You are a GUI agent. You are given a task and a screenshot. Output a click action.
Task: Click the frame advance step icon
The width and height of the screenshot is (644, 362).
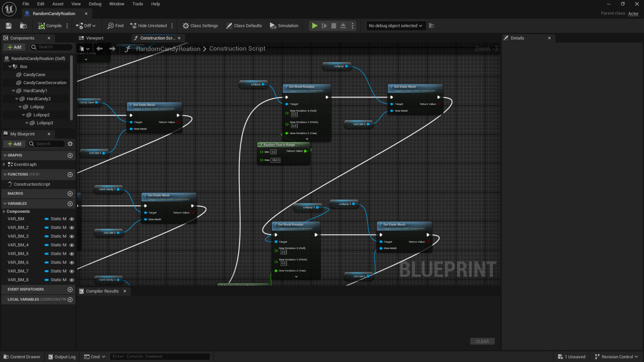[x=324, y=26]
